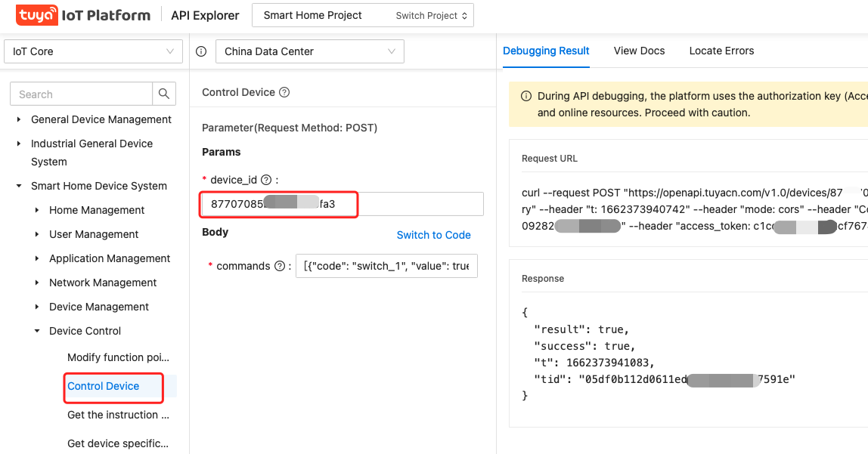
Task: Expand Network Management node
Action: [37, 283]
